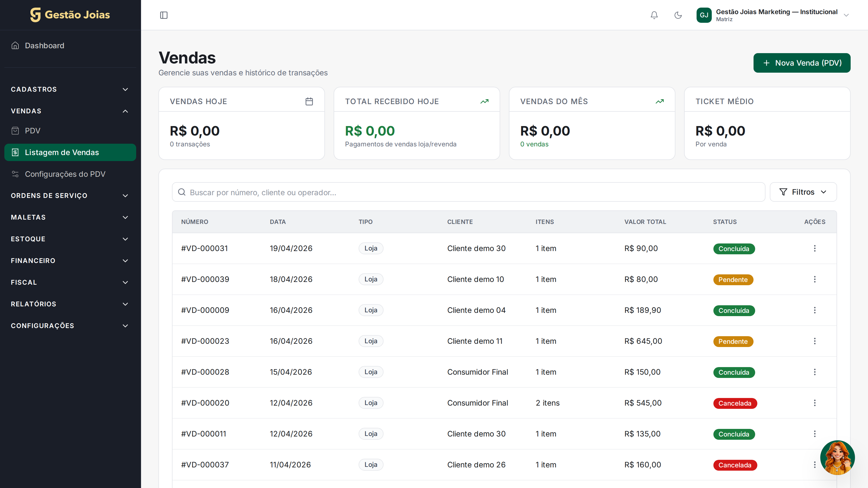Open actions menu for #VD-000031
Image resolution: width=868 pixels, height=488 pixels.
(x=815, y=248)
